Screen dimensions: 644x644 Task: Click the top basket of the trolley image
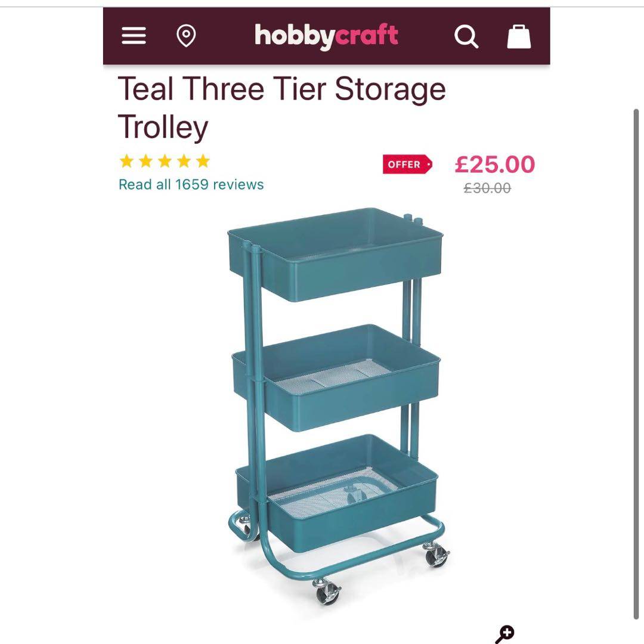(x=336, y=256)
